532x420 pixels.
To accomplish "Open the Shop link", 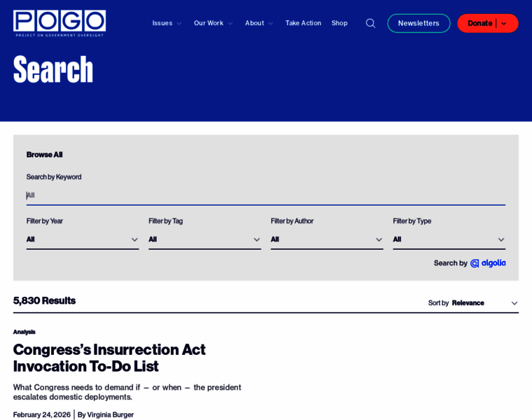I will (x=339, y=23).
